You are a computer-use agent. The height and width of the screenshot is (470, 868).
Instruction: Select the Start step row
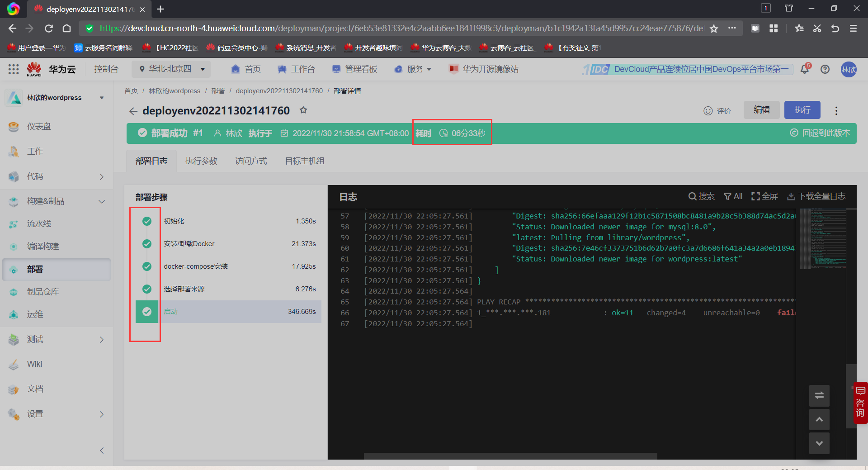tap(228, 312)
